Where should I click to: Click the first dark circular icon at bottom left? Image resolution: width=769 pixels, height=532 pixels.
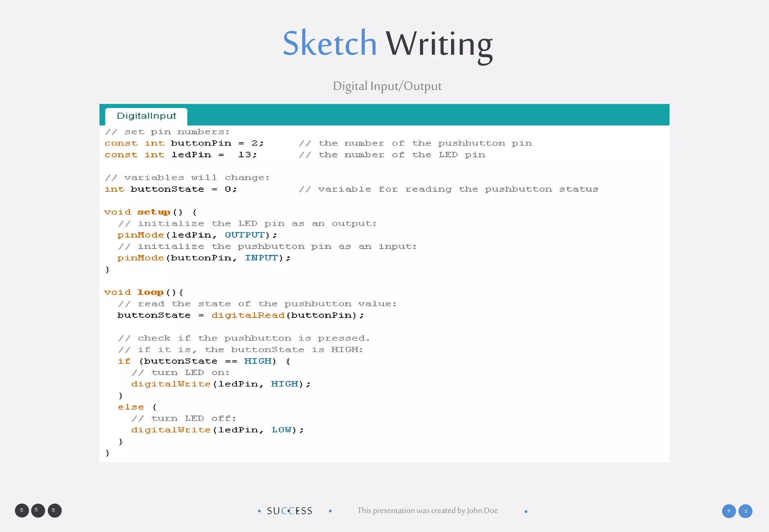point(22,510)
